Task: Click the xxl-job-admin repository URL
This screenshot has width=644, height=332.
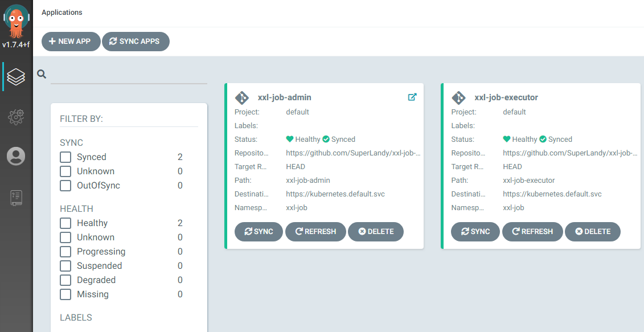Action: [x=353, y=153]
